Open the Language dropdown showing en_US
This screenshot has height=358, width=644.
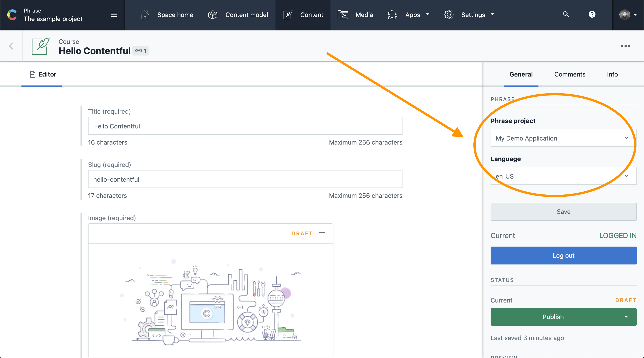click(x=563, y=176)
